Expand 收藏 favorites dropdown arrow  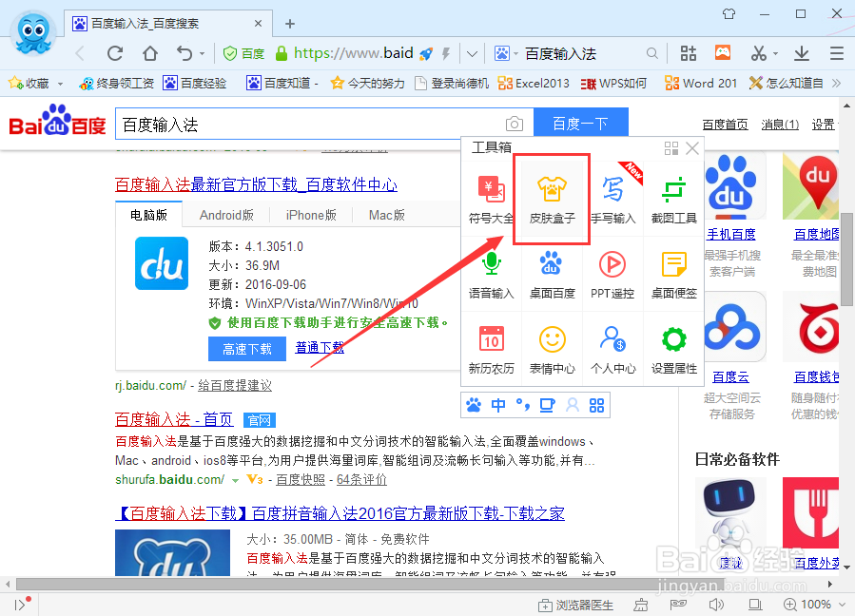point(60,84)
